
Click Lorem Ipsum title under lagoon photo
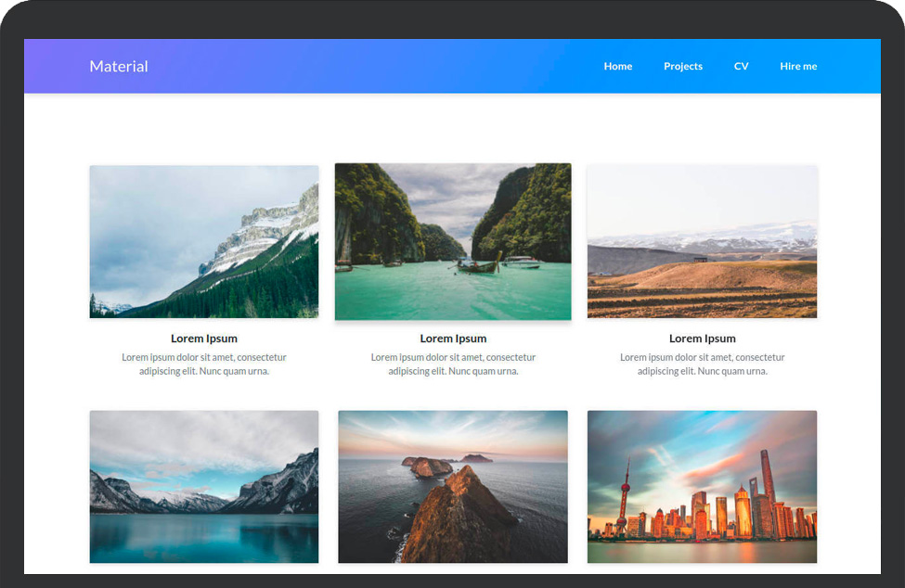(x=453, y=339)
